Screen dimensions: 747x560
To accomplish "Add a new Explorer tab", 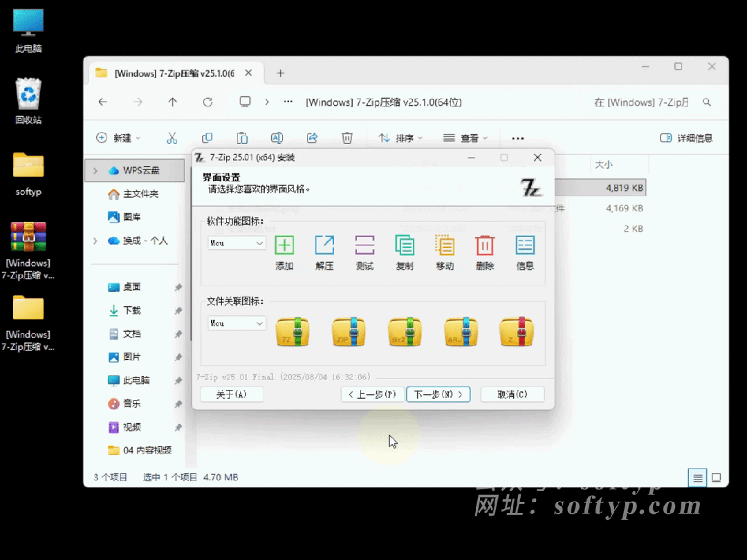I will [281, 73].
